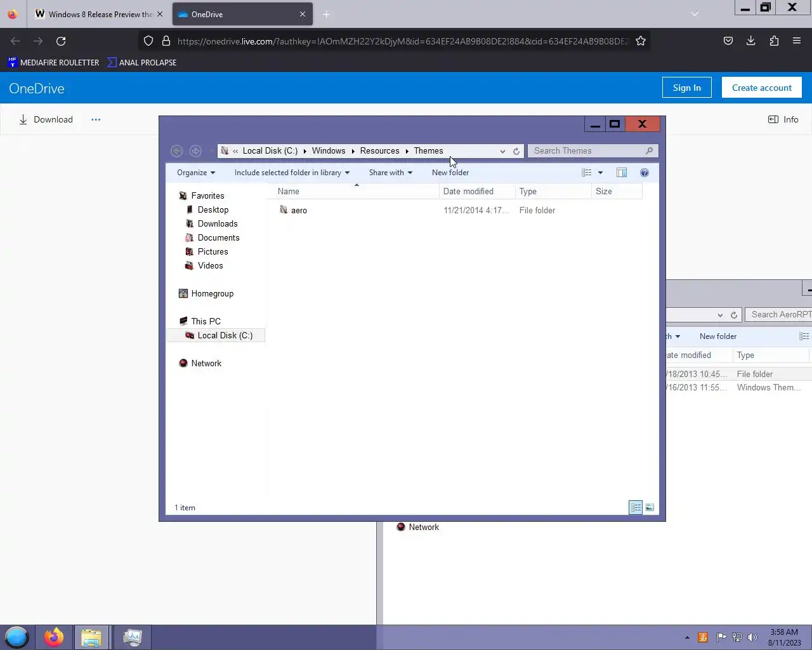Click New folder in AeroRPT window
The height and width of the screenshot is (650, 812).
pyautogui.click(x=718, y=336)
